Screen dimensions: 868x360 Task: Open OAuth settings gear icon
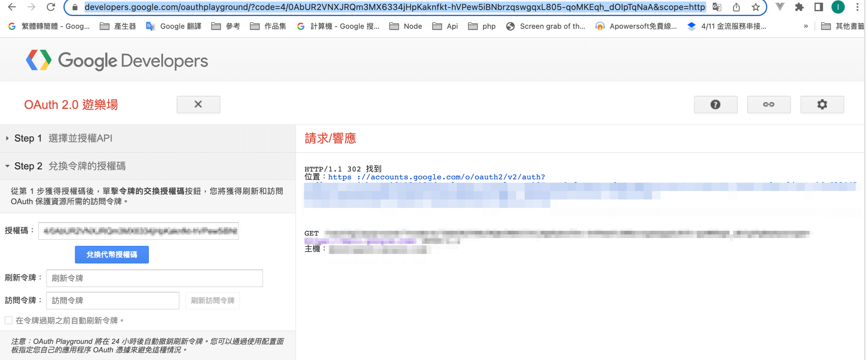coord(822,105)
